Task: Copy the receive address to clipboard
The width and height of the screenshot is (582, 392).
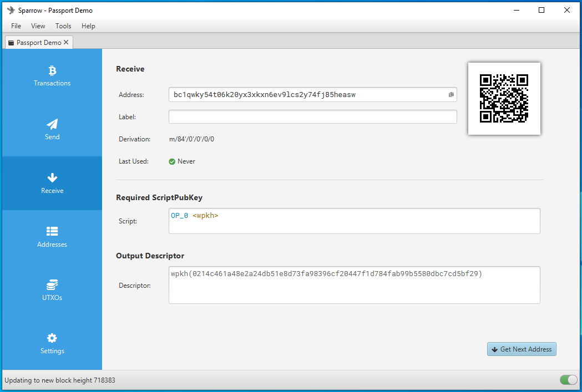Action: tap(451, 95)
